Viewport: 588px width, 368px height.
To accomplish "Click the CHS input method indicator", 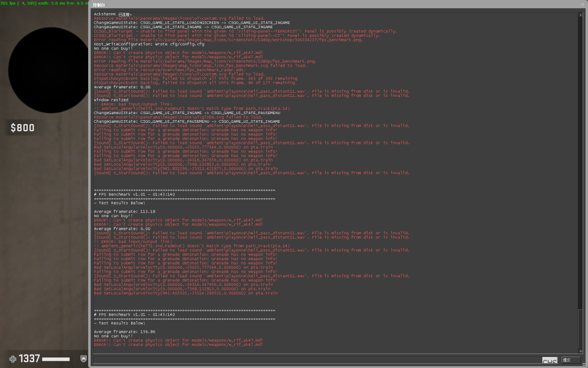I will pos(550,360).
